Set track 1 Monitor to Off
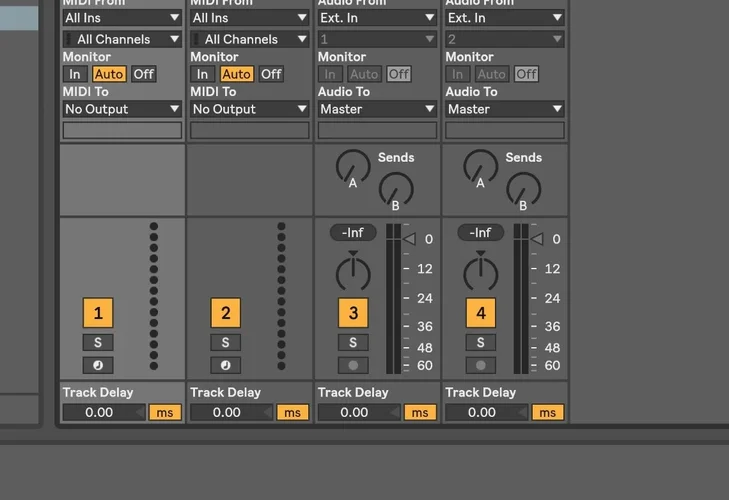The height and width of the screenshot is (500, 729). point(144,74)
